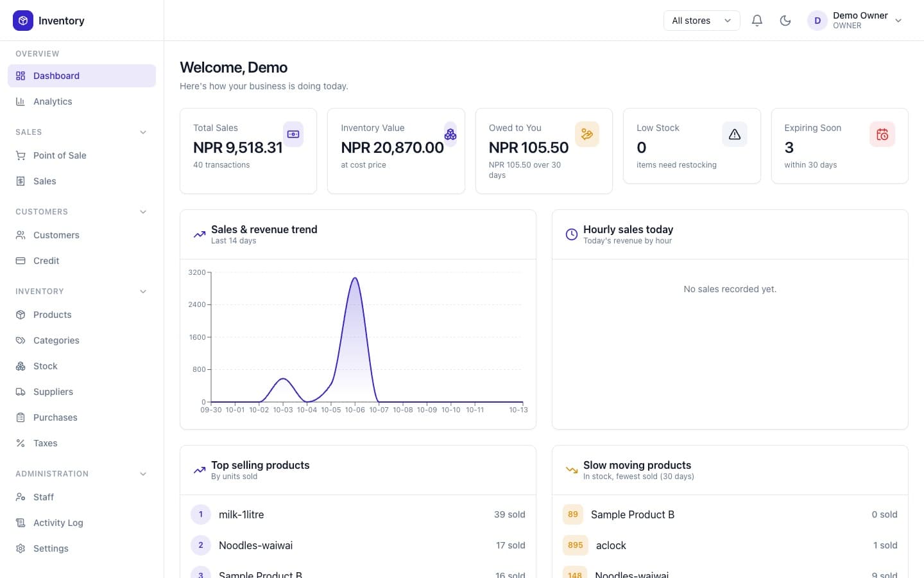Collapse the Customers sidebar section
924x578 pixels.
143,212
